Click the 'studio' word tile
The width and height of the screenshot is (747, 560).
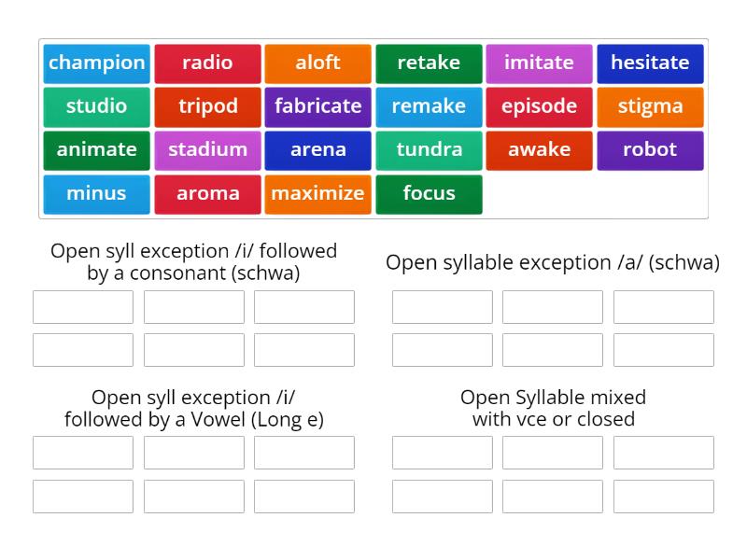[x=96, y=106]
